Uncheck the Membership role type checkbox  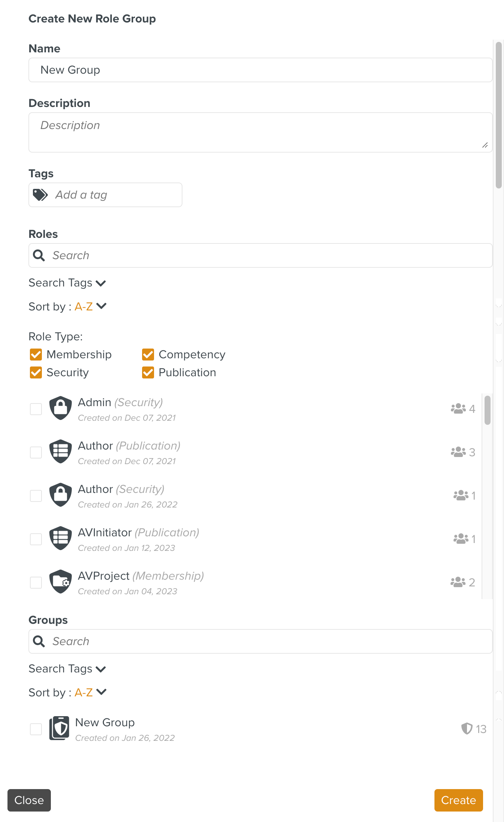tap(36, 355)
